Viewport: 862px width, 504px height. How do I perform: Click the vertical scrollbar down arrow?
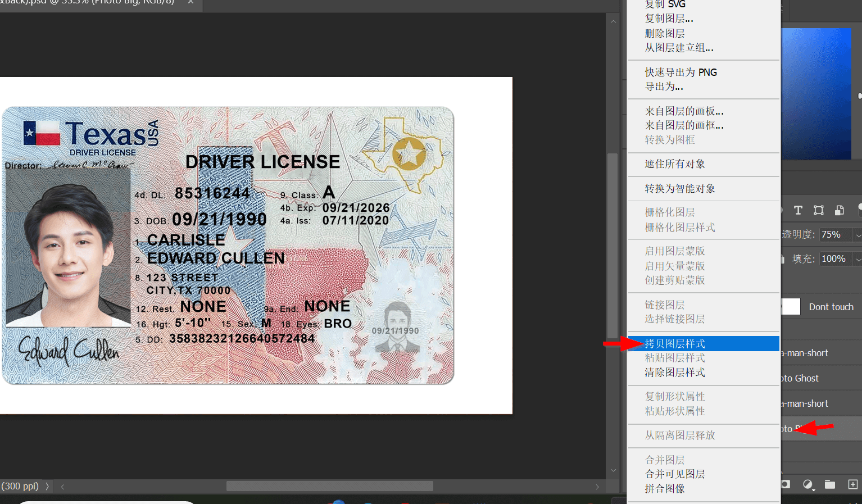click(x=613, y=470)
